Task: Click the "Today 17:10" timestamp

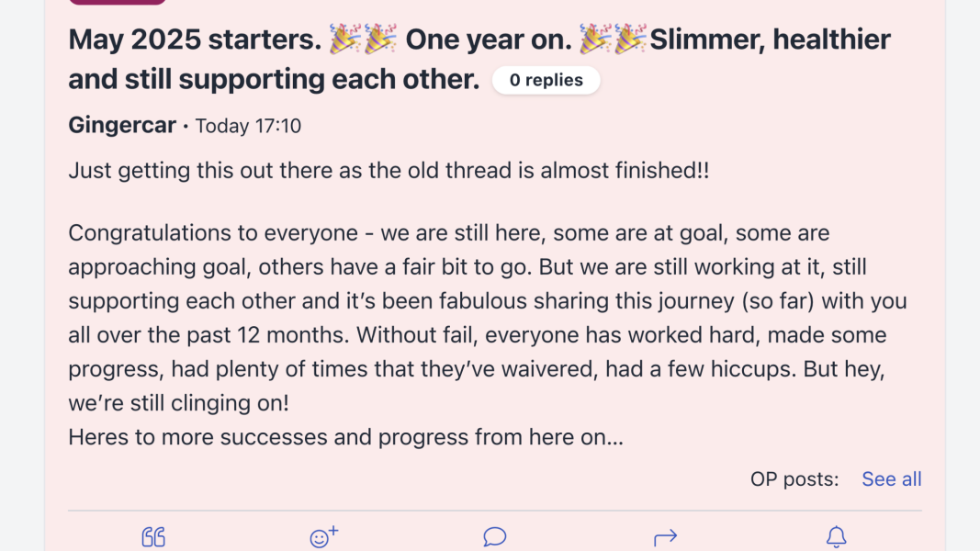Action: (x=246, y=126)
